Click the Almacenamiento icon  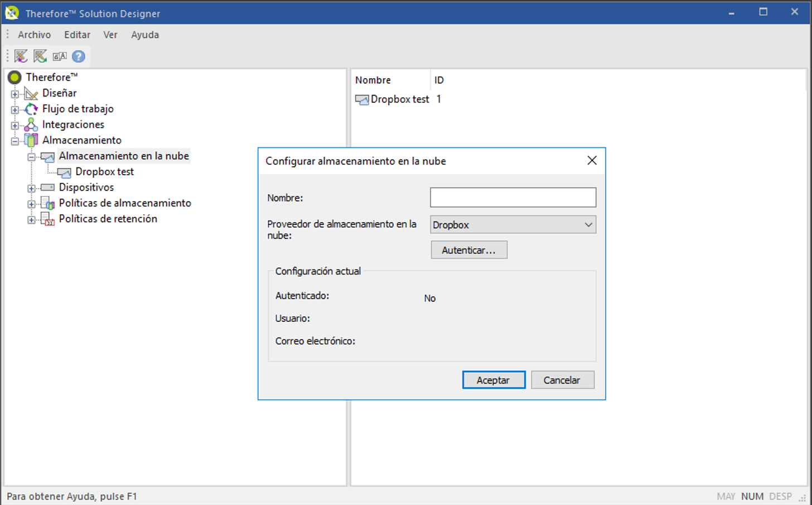click(x=31, y=140)
